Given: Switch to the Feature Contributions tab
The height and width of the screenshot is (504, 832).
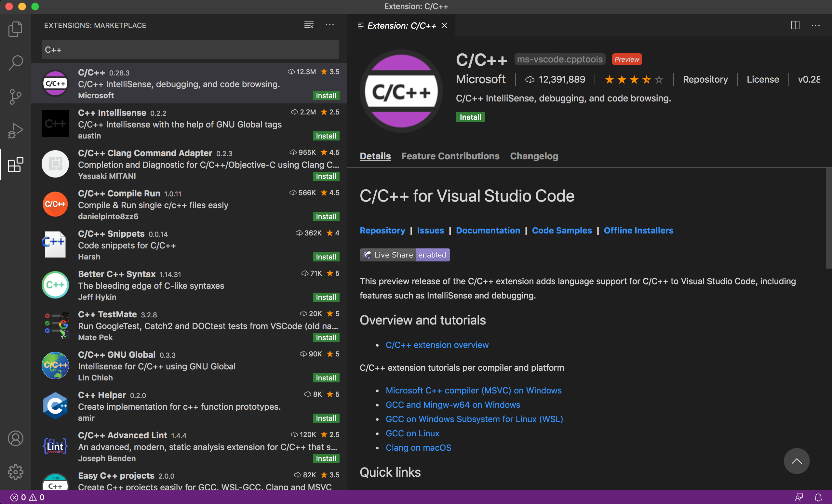Looking at the screenshot, I should [x=450, y=156].
